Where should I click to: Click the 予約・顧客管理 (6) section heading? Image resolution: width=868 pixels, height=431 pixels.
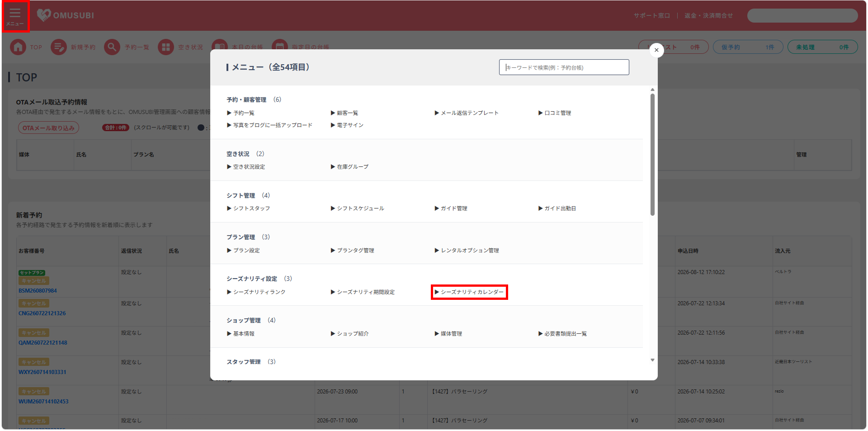[x=254, y=99]
